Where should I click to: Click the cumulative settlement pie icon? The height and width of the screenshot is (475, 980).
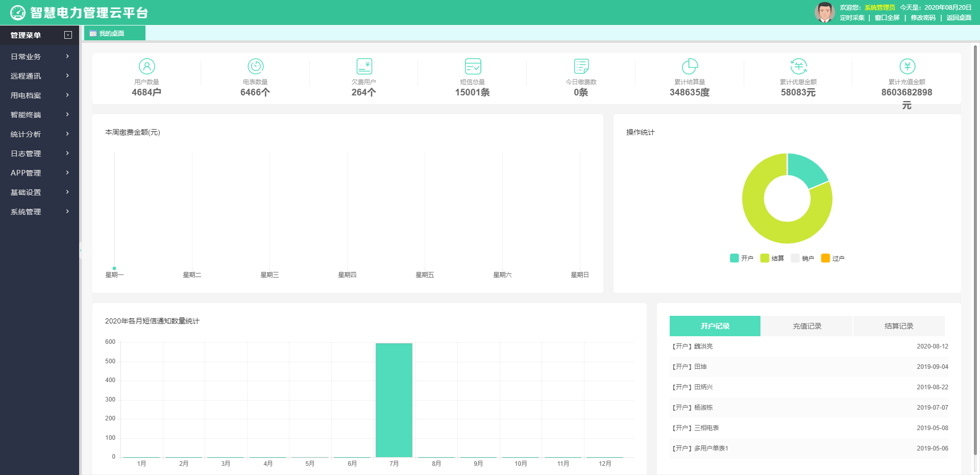click(x=690, y=66)
